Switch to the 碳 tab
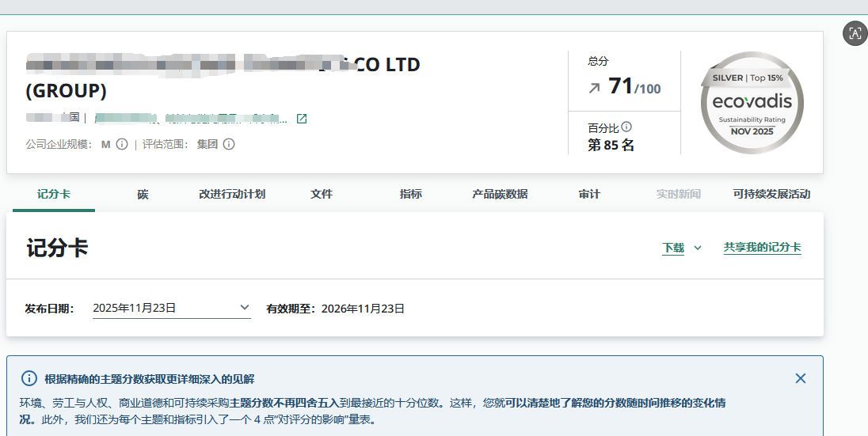Viewport: 868px width, 436px height. coord(143,194)
